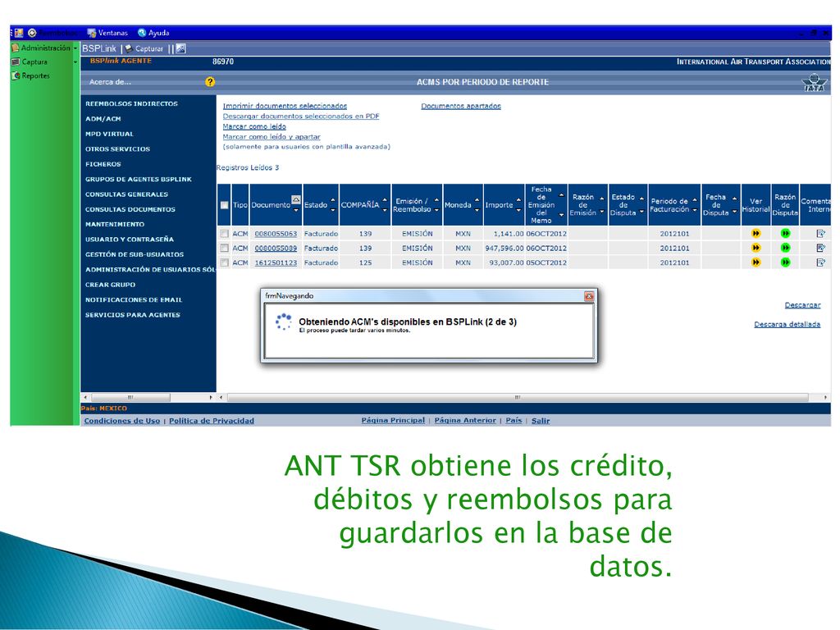Check the box for document 0080055089

[225, 248]
